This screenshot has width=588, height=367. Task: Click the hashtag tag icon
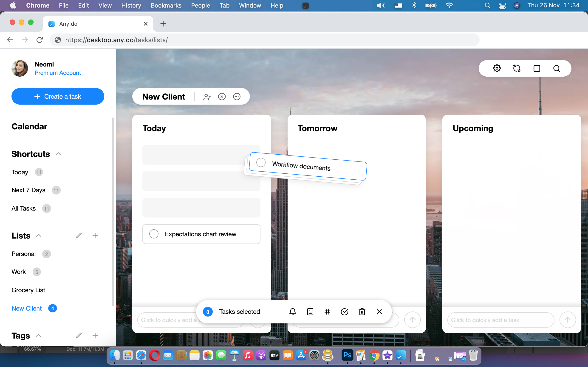[327, 312]
